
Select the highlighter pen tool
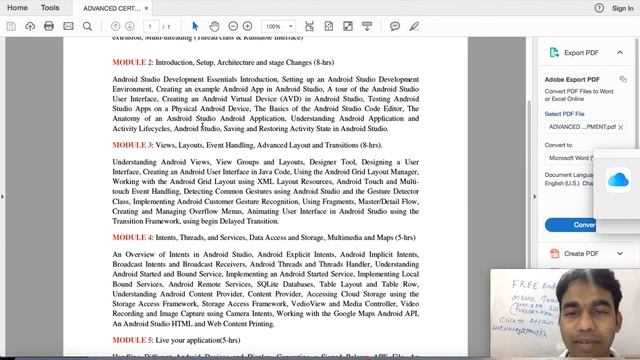(x=414, y=27)
